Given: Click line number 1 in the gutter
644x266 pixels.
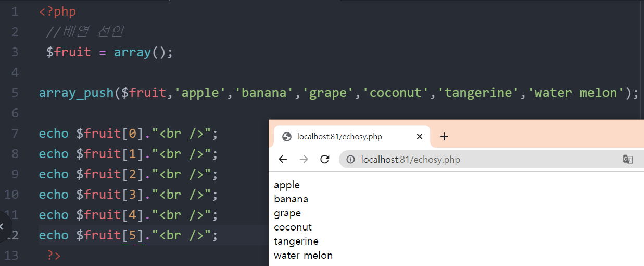Looking at the screenshot, I should tap(14, 11).
